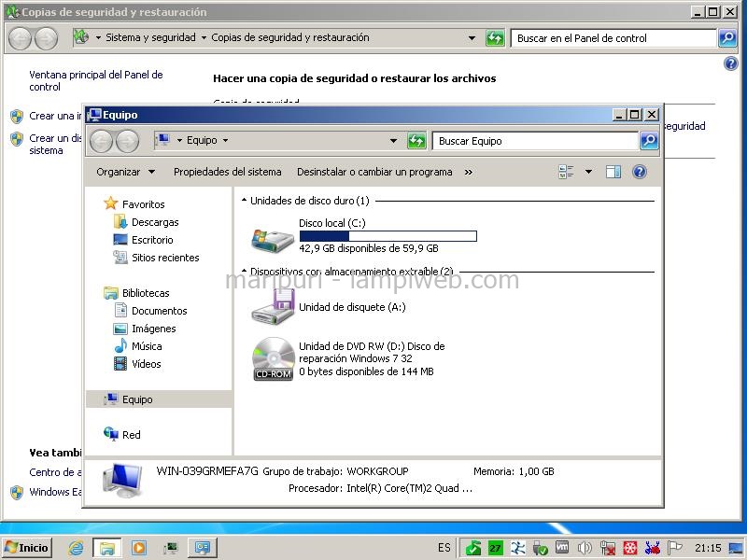Launch Internet Explorer from taskbar
The image size is (747, 560).
click(x=76, y=548)
